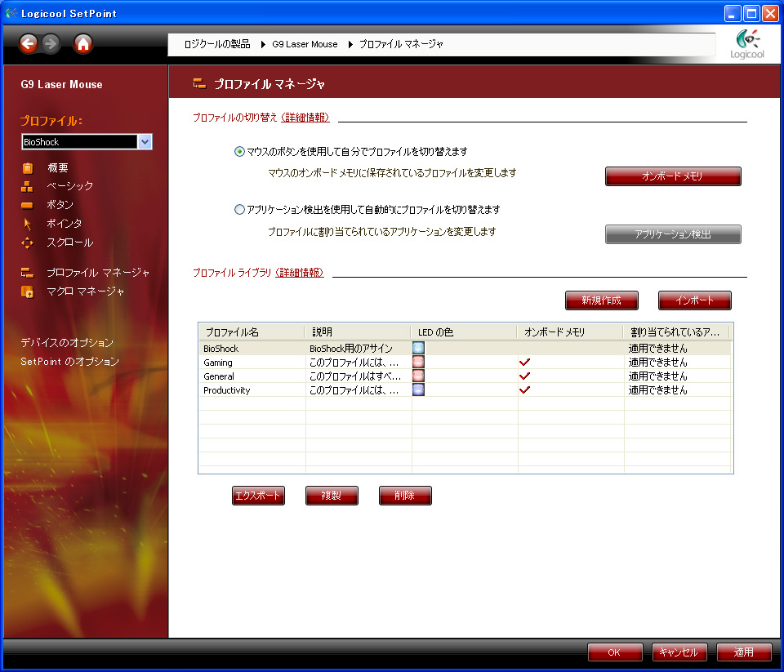Image resolution: width=784 pixels, height=672 pixels.
Task: Sort by 説明 column header
Action: (x=358, y=332)
